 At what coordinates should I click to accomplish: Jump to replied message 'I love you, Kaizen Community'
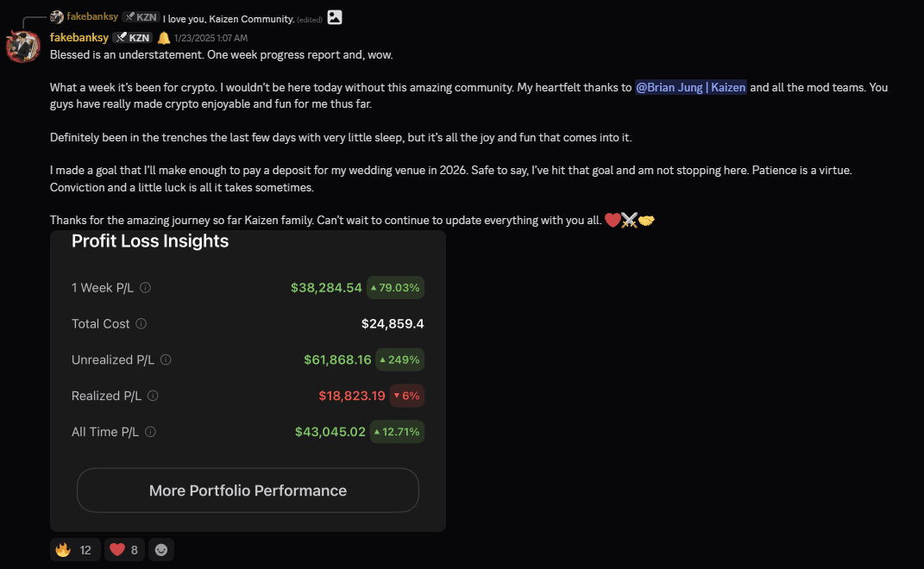pos(229,19)
